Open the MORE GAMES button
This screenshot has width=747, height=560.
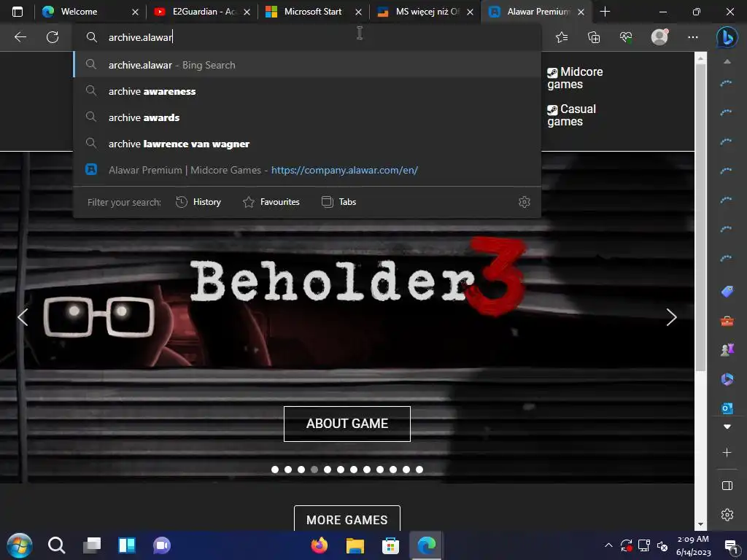(347, 519)
